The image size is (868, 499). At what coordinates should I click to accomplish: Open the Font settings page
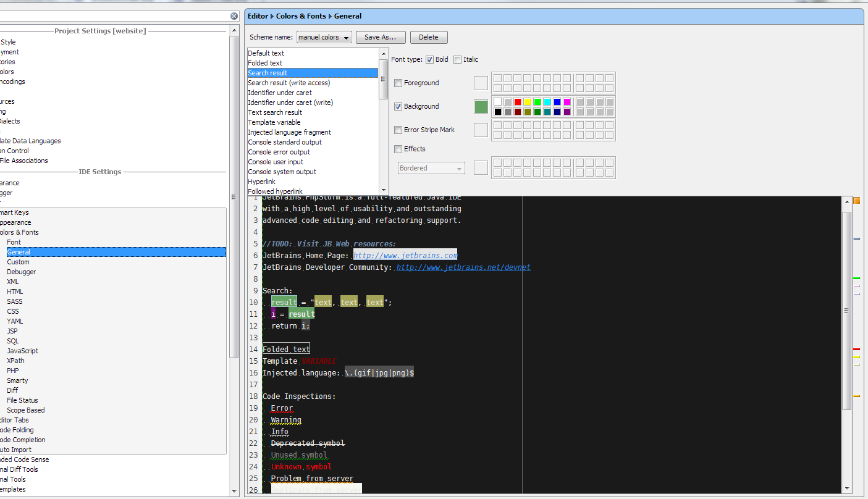click(x=14, y=242)
